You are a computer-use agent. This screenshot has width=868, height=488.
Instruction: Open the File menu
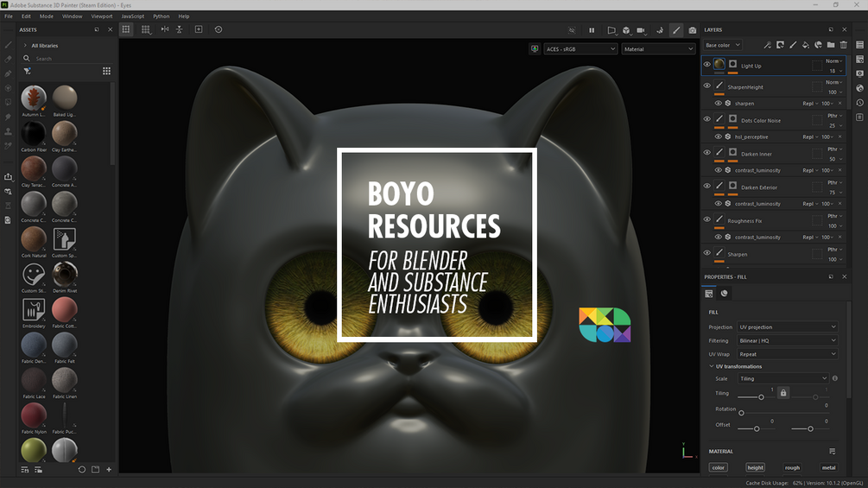click(x=9, y=16)
